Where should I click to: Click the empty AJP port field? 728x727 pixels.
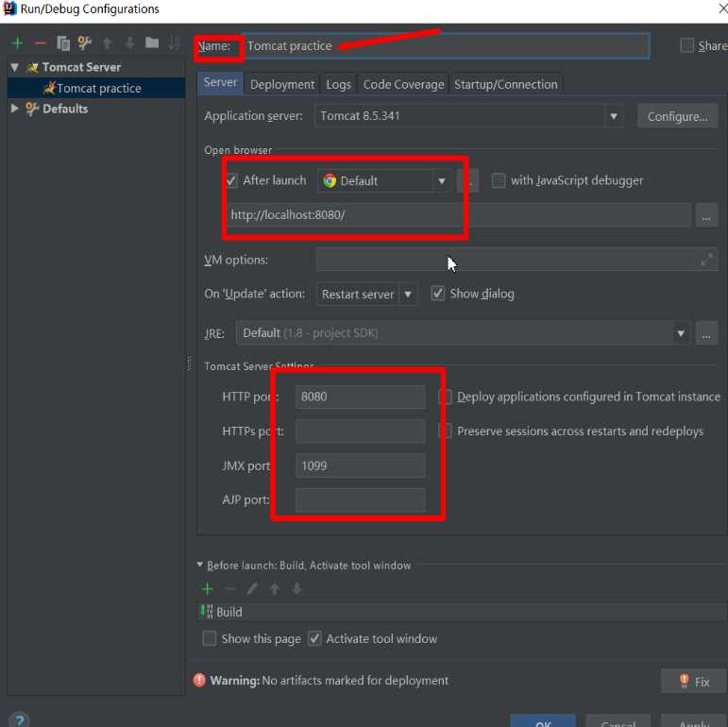point(361,500)
